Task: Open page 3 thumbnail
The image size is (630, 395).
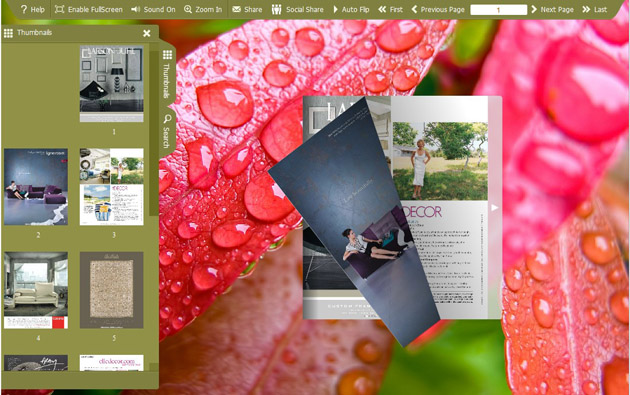Action: click(112, 186)
